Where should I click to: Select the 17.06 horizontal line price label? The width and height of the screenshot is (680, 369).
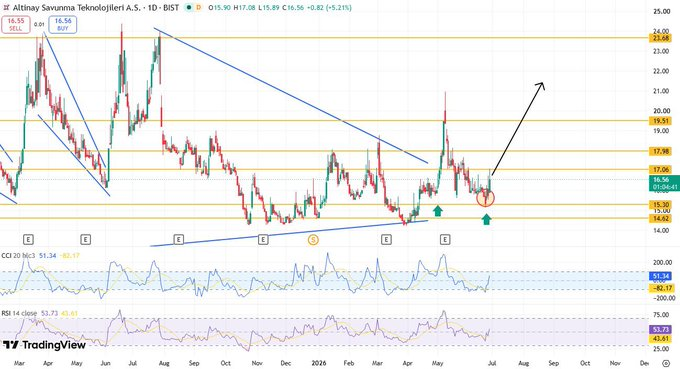(x=661, y=170)
